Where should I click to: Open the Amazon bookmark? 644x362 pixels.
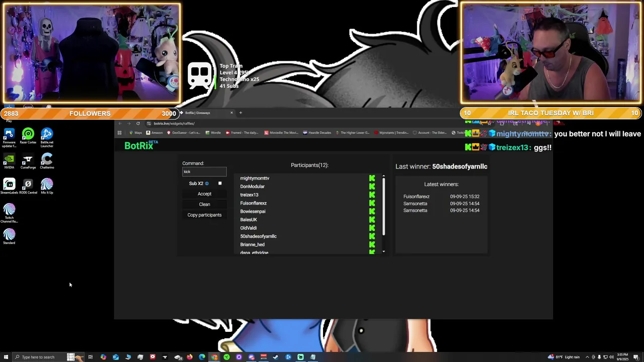[154, 133]
